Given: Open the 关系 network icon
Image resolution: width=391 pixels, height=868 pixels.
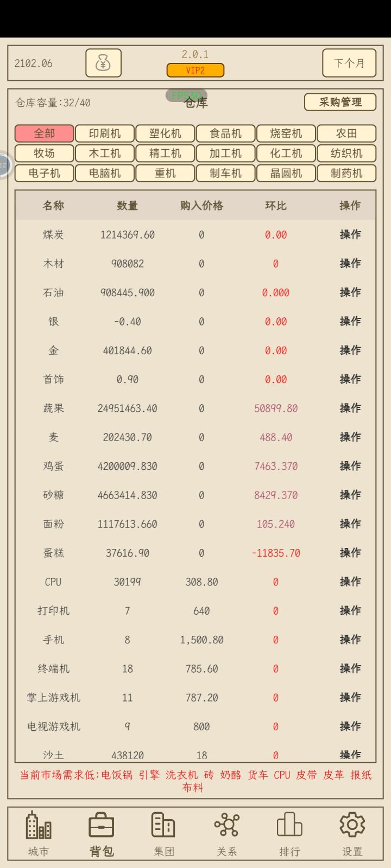Looking at the screenshot, I should (x=226, y=825).
